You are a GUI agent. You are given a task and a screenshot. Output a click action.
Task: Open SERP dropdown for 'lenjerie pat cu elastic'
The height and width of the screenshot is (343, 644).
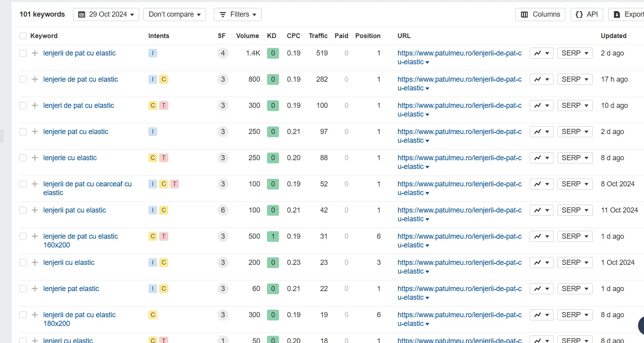click(575, 132)
